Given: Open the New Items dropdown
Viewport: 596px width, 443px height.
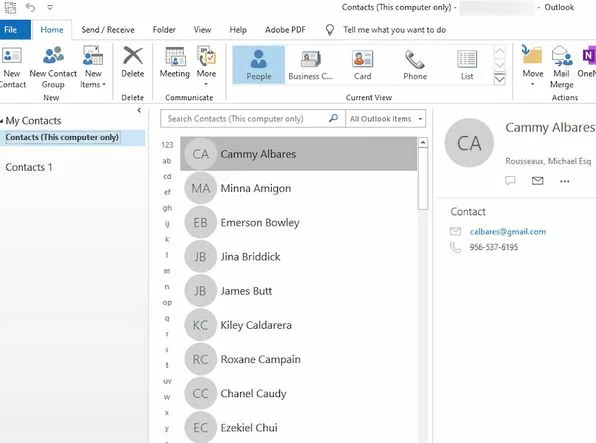Looking at the screenshot, I should click(x=93, y=67).
